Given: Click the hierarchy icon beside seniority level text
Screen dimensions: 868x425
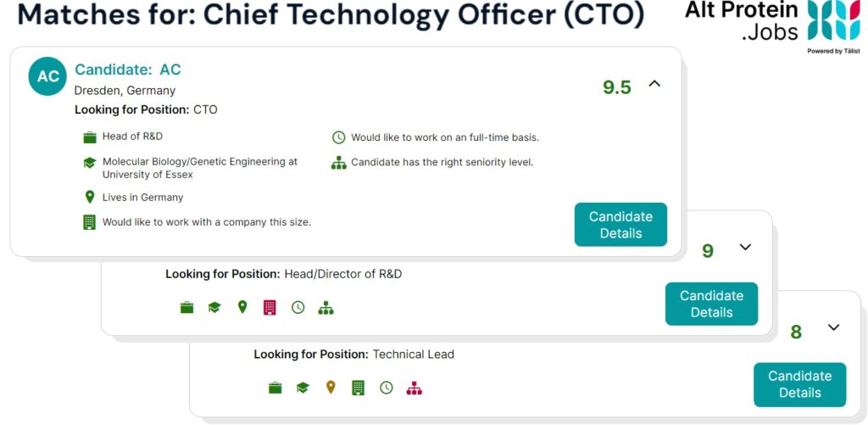Looking at the screenshot, I should pos(338,163).
